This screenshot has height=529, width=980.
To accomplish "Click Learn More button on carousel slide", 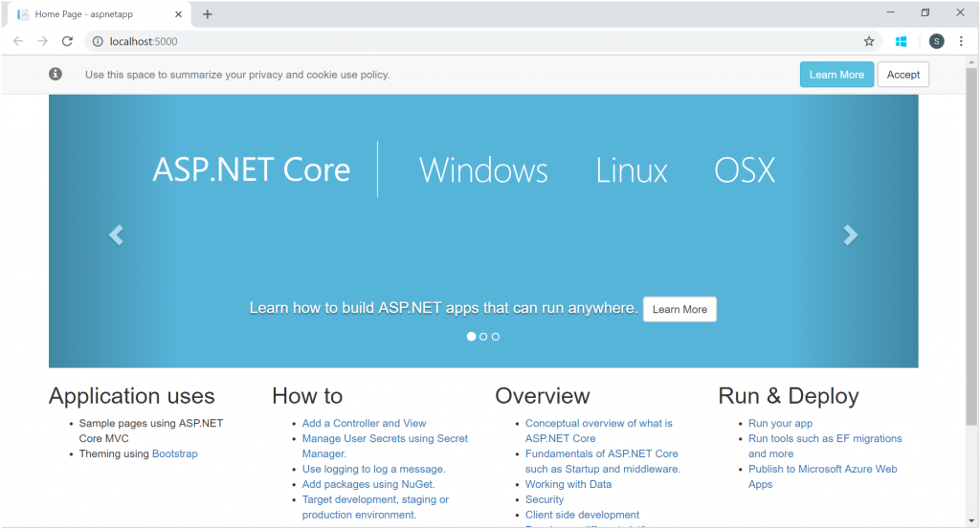I will (680, 310).
